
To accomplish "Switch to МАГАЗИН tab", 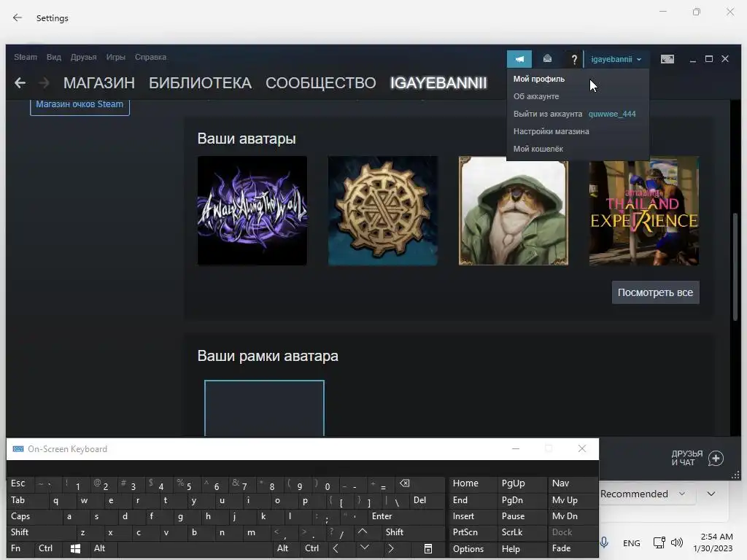I will 99,83.
